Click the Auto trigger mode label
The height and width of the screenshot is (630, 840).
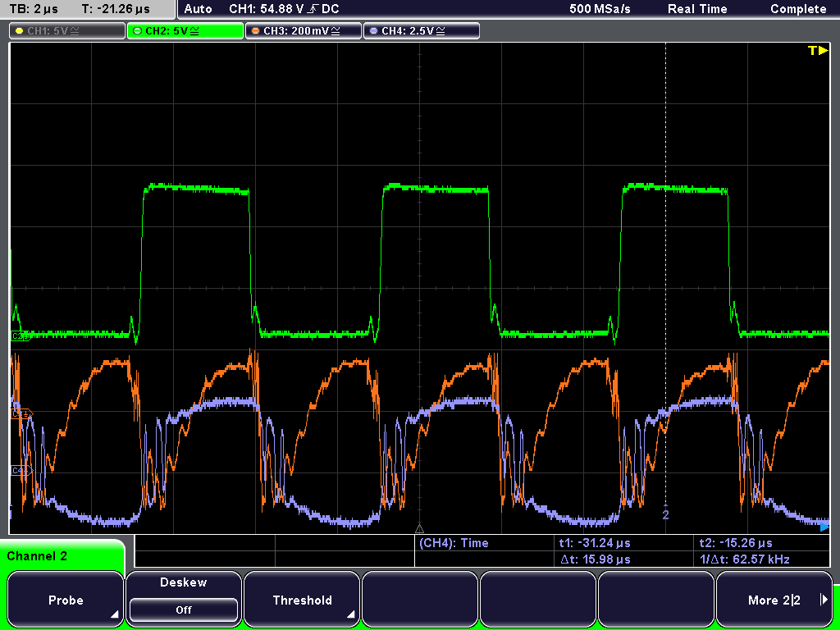(x=199, y=9)
